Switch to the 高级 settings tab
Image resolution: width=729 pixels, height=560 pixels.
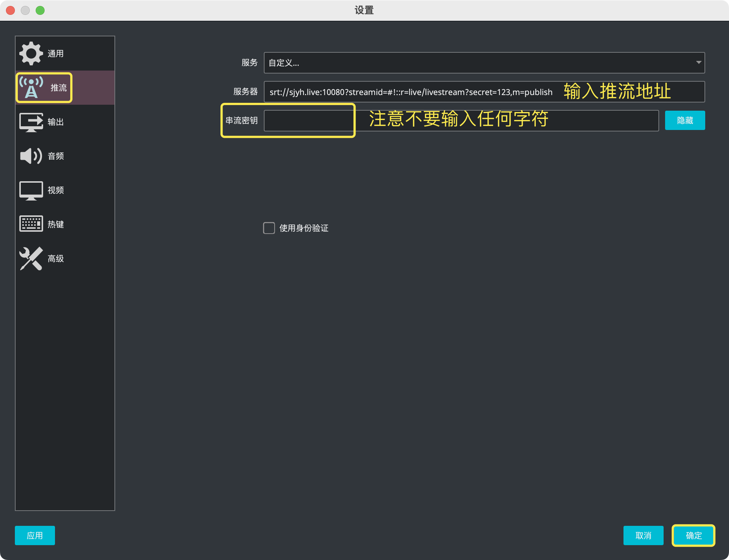point(56,258)
